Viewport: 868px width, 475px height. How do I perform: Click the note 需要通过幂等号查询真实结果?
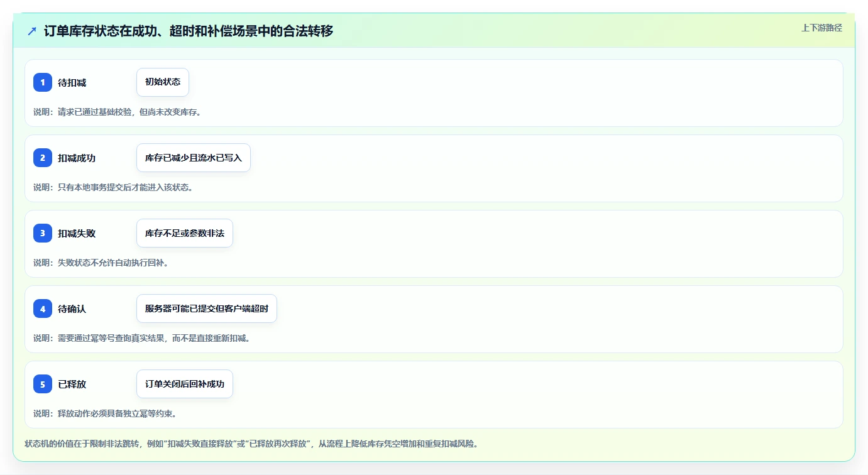point(142,338)
